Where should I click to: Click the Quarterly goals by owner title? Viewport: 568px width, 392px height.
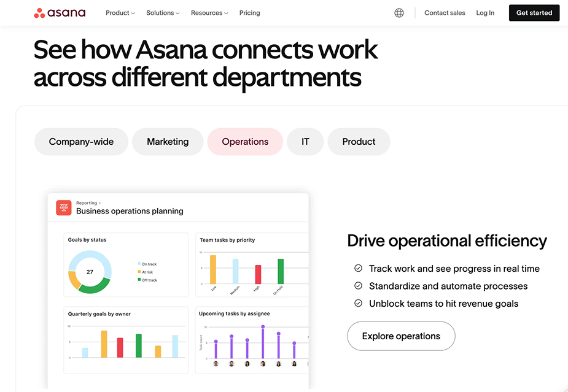99,314
